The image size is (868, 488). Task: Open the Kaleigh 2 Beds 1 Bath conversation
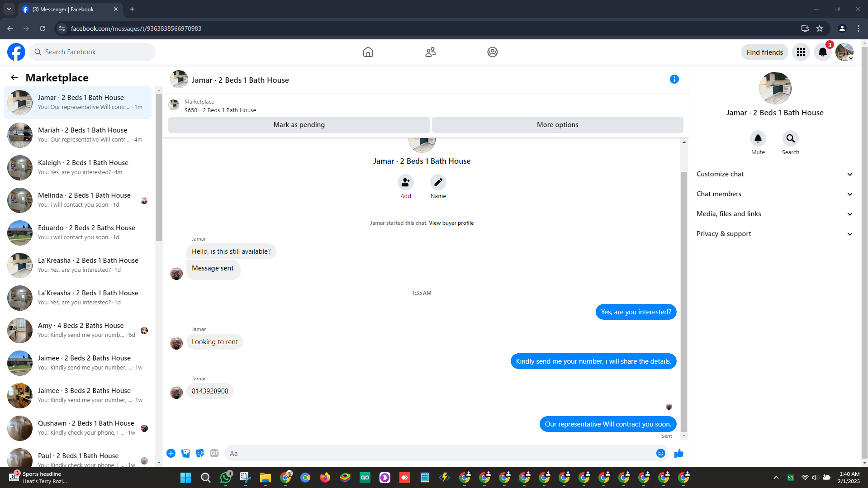[78, 168]
